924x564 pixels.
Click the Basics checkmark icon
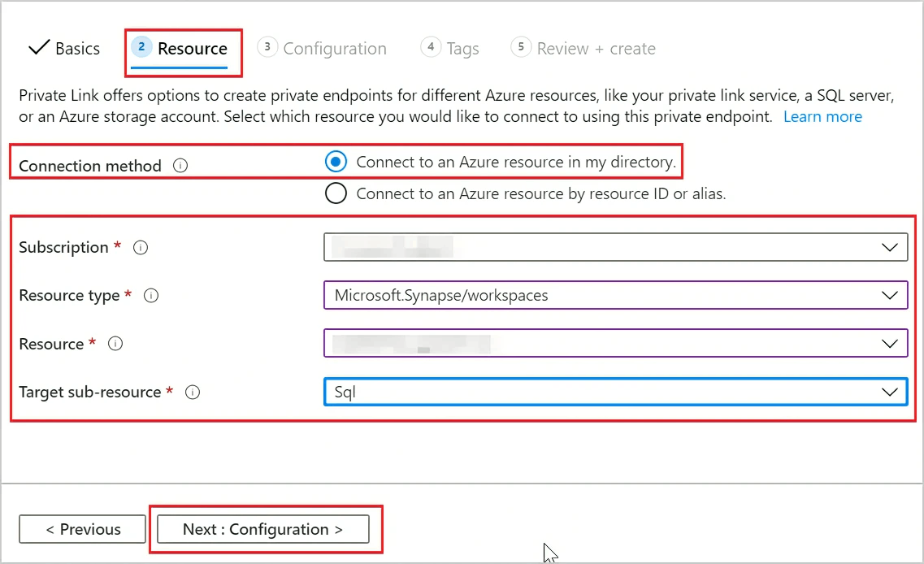tap(39, 48)
